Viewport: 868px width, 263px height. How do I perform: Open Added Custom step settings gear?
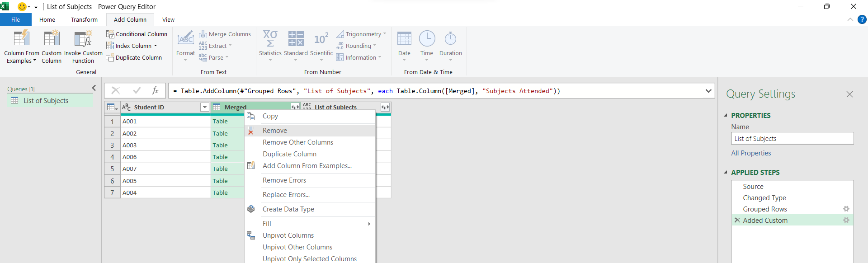[x=846, y=220]
